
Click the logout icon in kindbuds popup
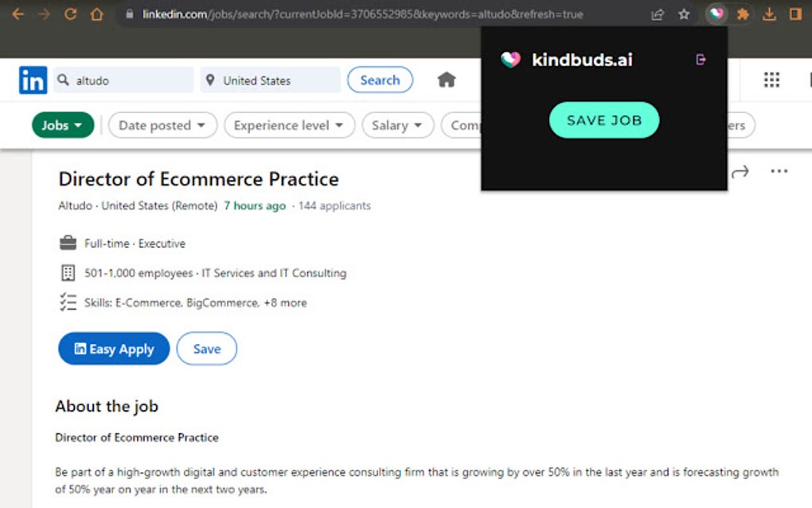701,59
